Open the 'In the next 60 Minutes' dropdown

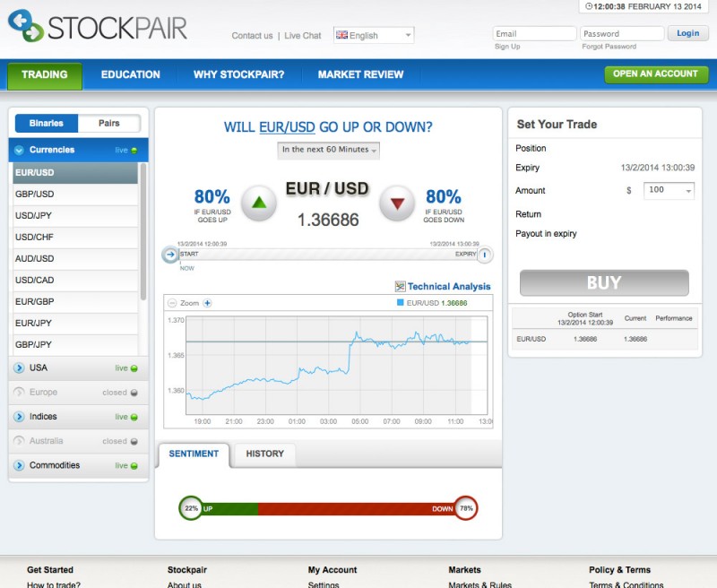point(328,150)
